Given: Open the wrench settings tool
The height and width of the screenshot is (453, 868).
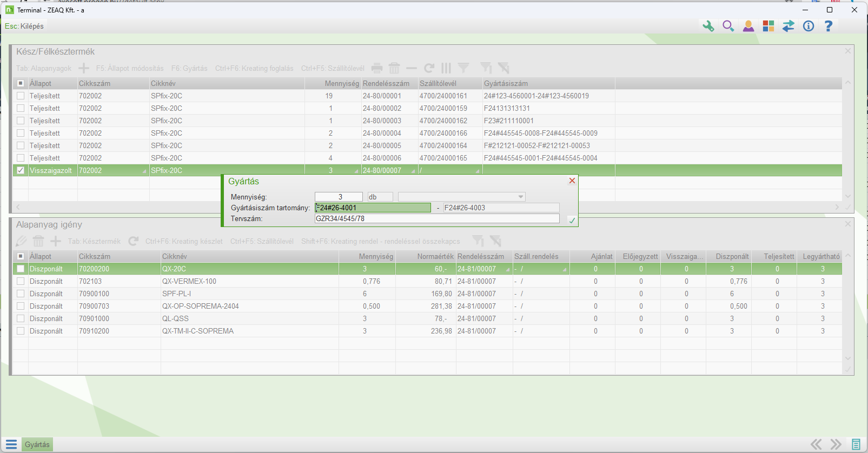Looking at the screenshot, I should pyautogui.click(x=708, y=26).
